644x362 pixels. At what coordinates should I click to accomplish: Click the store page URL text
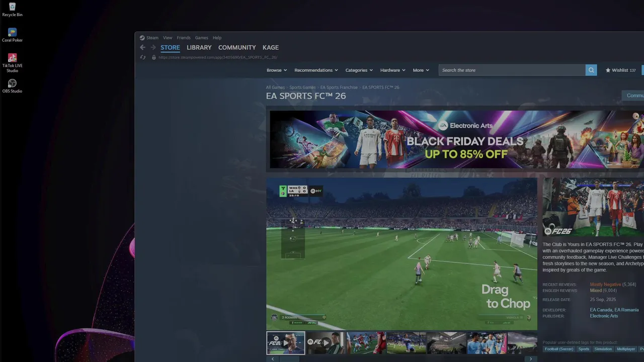pyautogui.click(x=218, y=57)
